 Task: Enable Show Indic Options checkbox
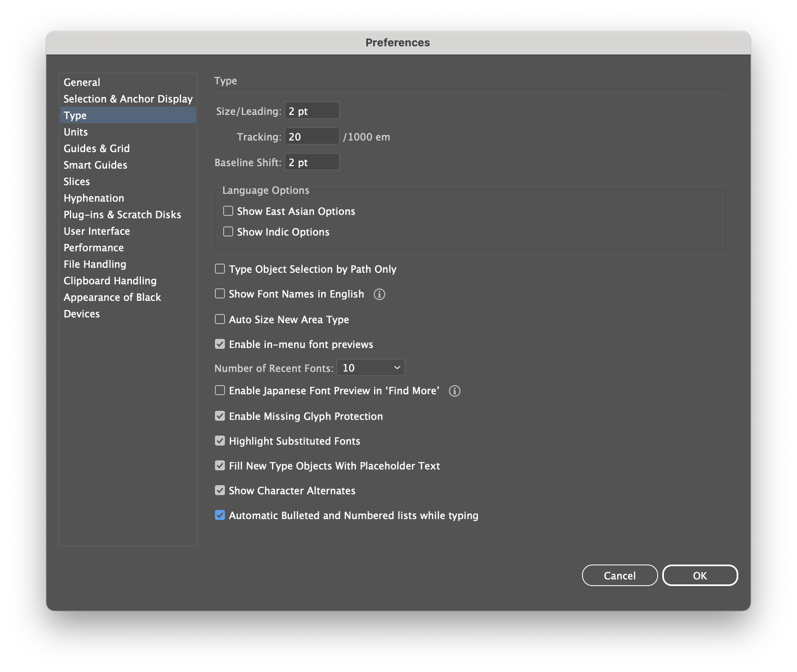click(x=228, y=232)
